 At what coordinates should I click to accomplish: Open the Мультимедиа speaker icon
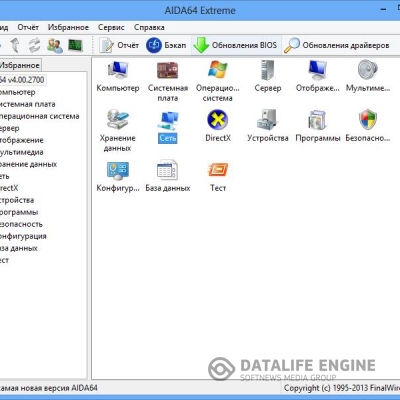click(368, 70)
